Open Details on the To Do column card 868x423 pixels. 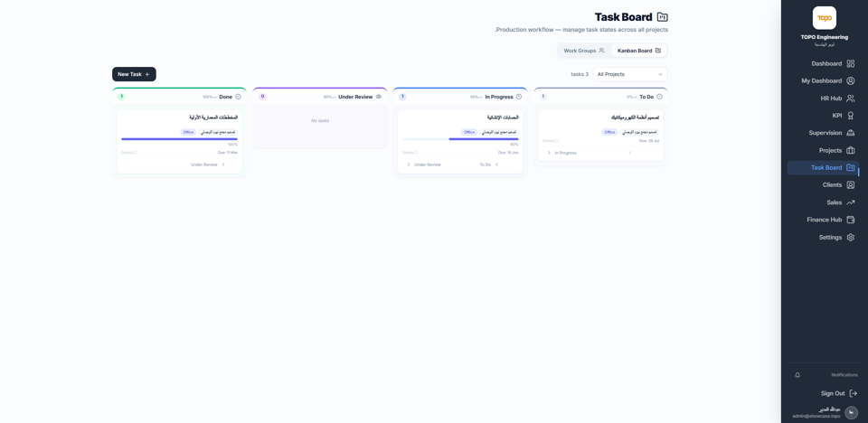point(551,141)
